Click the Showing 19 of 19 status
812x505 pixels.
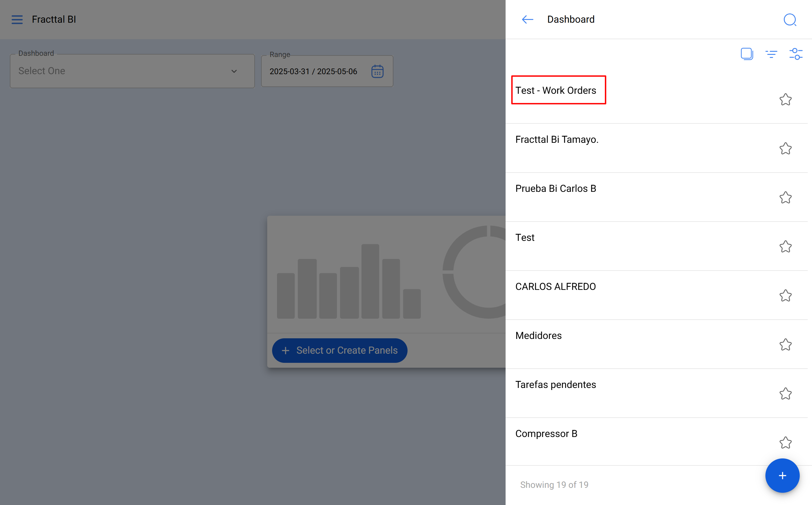(x=554, y=485)
